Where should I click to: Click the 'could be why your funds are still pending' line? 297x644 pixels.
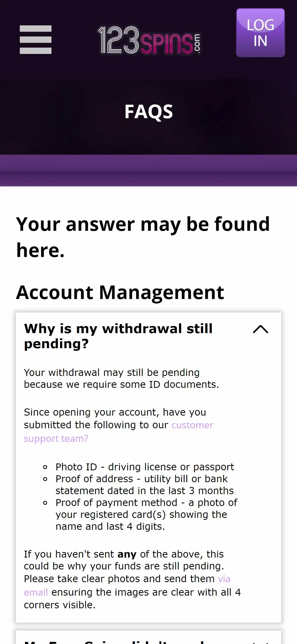coord(124,566)
